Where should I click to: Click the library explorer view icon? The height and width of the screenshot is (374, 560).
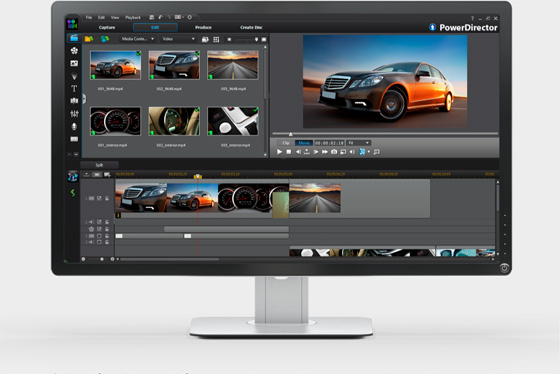point(205,39)
